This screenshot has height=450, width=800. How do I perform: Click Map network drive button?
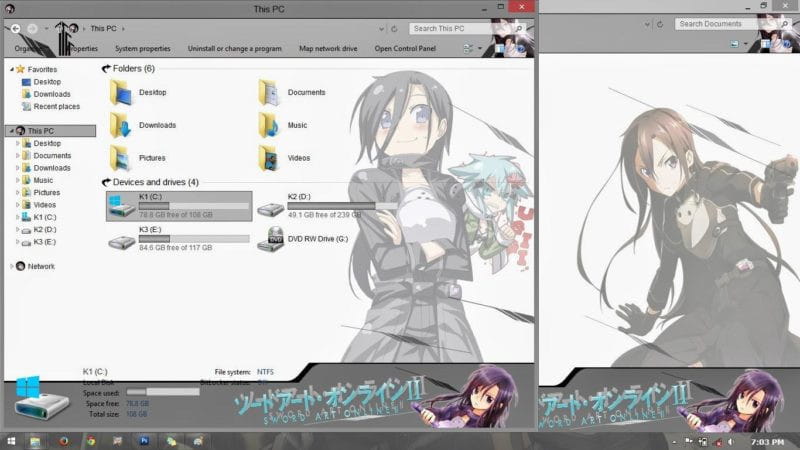tap(328, 48)
